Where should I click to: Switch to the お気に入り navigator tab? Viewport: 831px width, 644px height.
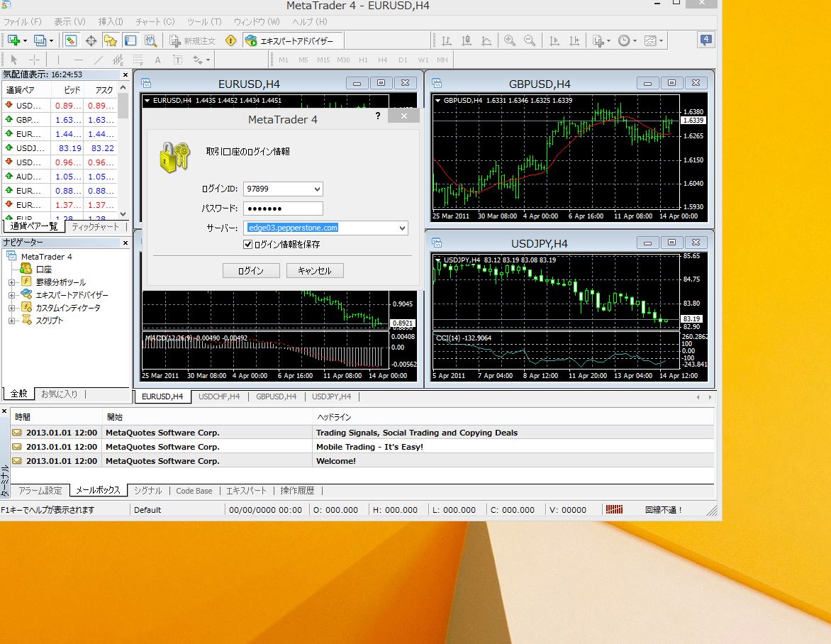[60, 394]
